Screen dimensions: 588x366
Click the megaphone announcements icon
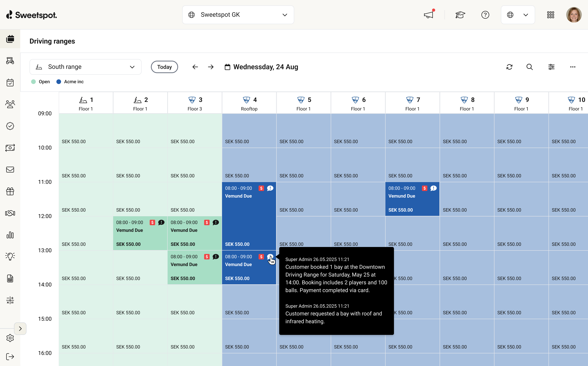(429, 15)
